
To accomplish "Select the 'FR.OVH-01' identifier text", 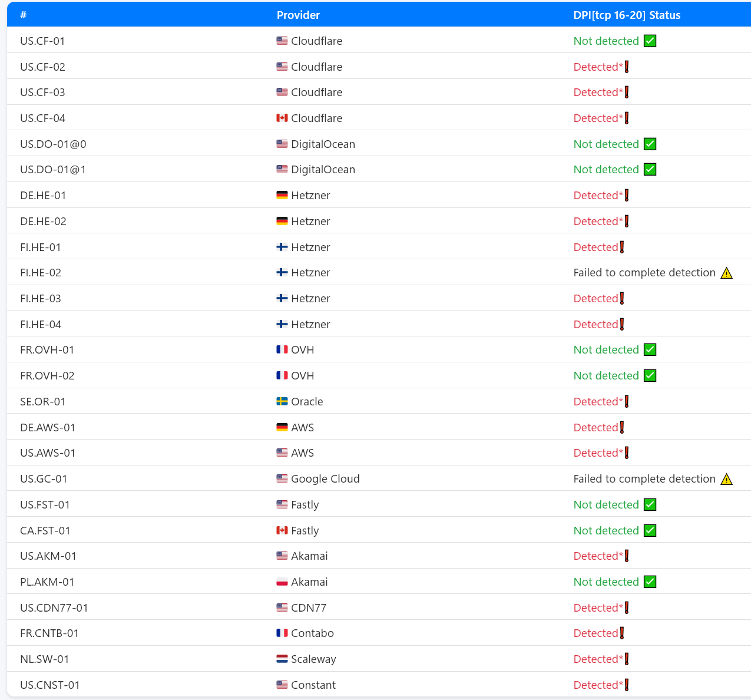I will tap(47, 349).
